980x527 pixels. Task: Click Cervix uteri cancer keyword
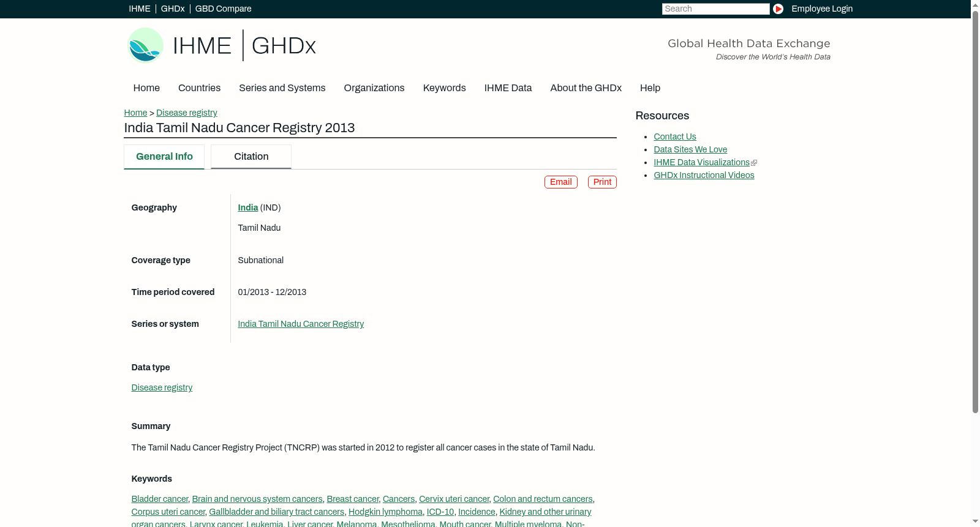454,499
